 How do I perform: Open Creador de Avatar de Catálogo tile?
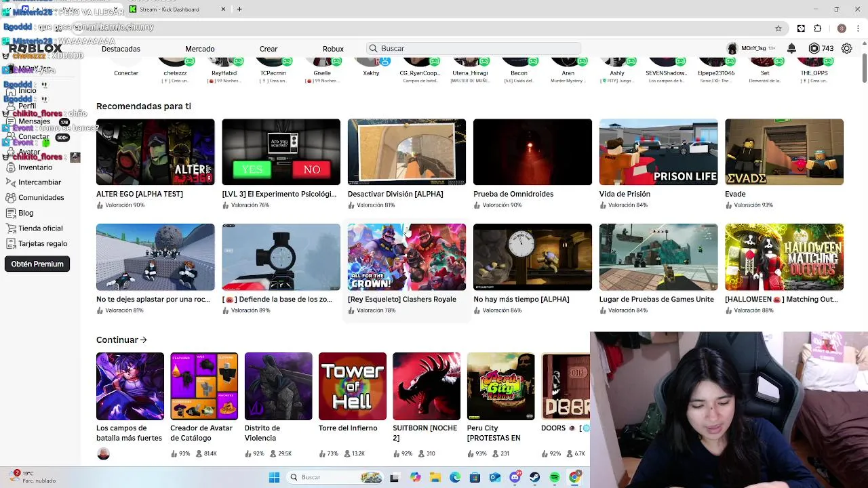tap(204, 386)
